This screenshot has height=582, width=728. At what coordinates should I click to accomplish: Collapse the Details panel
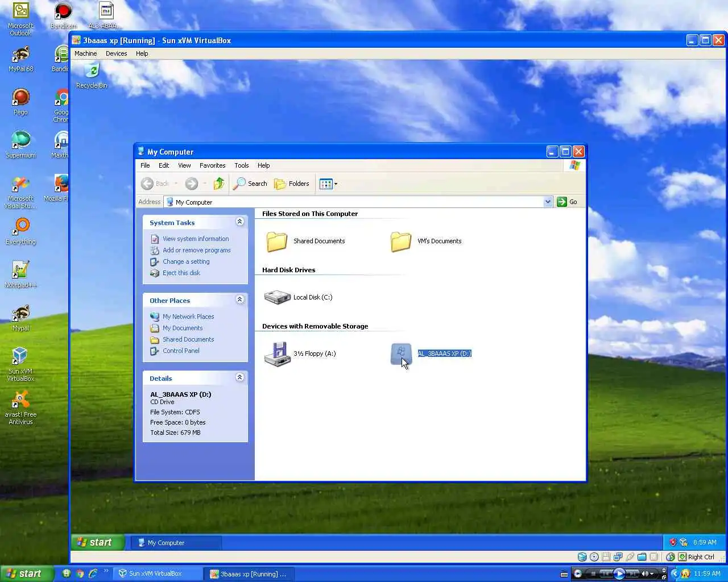[240, 377]
